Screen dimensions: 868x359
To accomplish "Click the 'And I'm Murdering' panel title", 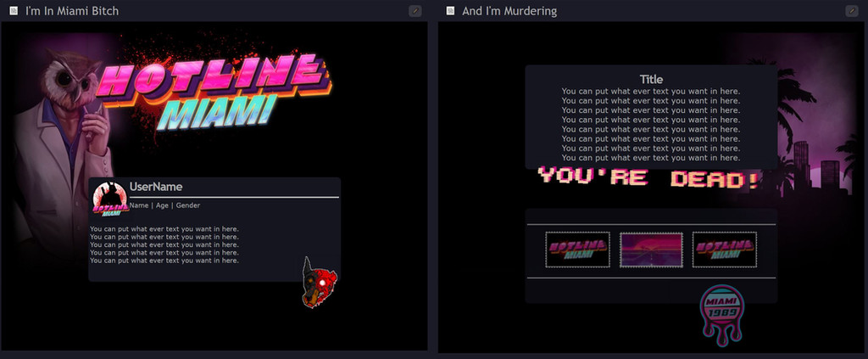I will coord(509,11).
